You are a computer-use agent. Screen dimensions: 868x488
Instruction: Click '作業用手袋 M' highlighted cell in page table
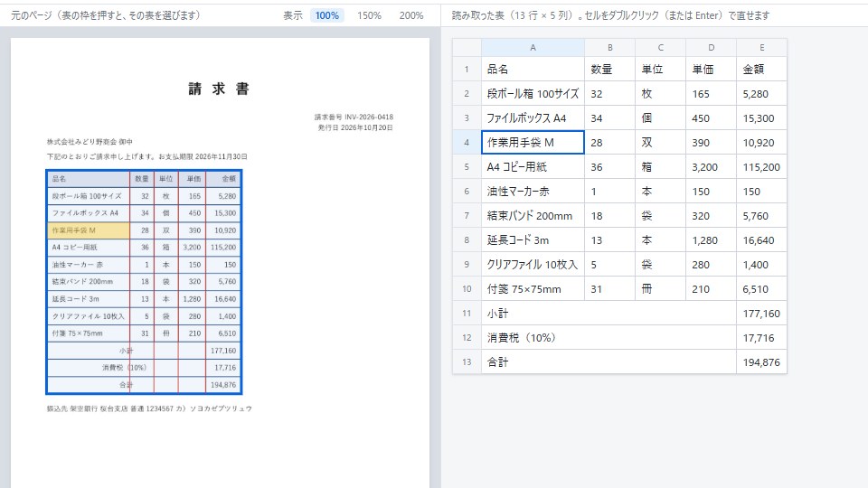(x=89, y=230)
